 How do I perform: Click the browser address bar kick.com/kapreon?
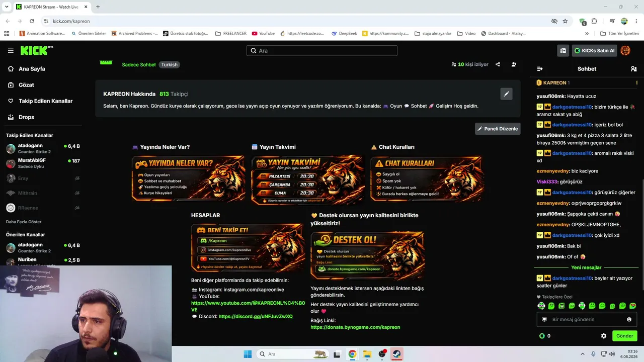point(71,21)
